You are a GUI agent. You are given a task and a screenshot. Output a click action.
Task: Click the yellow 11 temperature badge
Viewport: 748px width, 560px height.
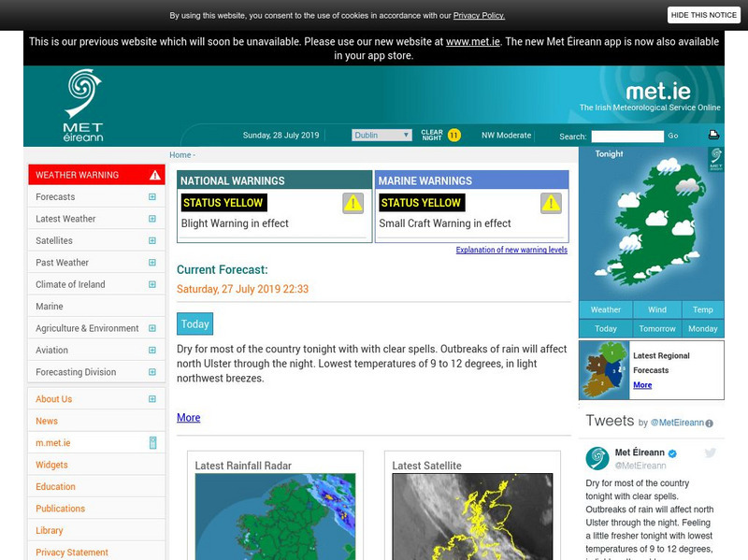[454, 136]
